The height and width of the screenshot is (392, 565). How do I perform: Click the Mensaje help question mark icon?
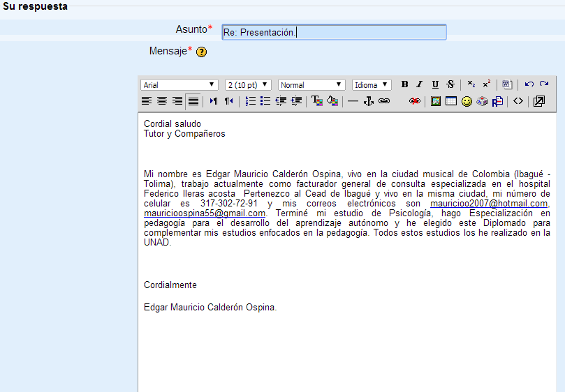[201, 52]
